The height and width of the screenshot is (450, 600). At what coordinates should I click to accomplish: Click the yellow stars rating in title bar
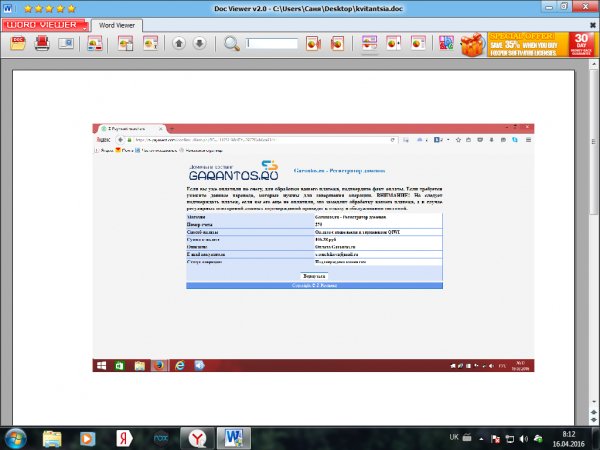50,8
